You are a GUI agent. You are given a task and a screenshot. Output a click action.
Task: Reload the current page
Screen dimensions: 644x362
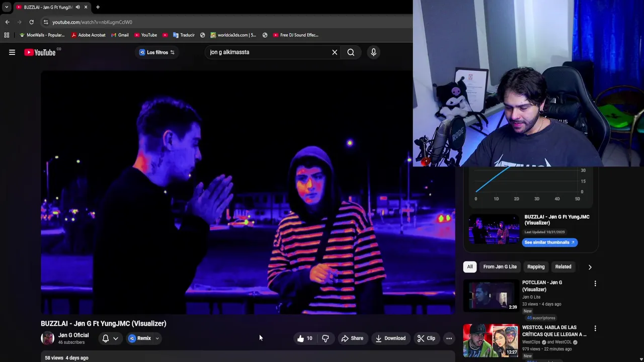31,22
